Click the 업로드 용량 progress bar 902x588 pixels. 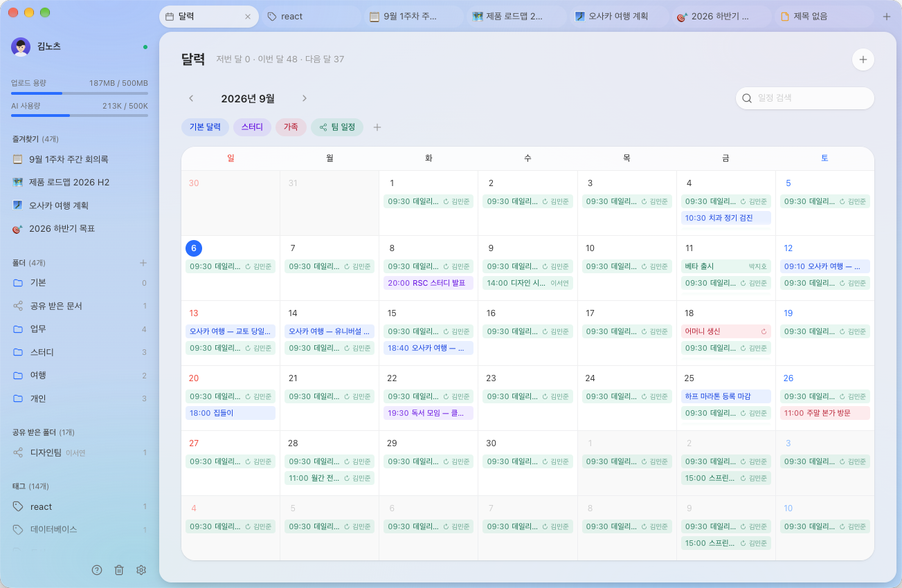tap(80, 93)
